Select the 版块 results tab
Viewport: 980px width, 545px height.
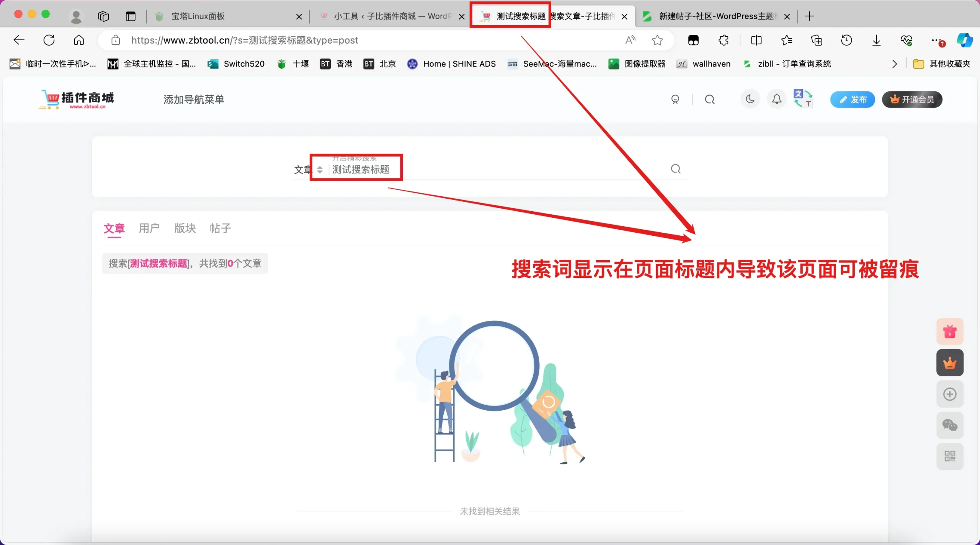coord(185,228)
